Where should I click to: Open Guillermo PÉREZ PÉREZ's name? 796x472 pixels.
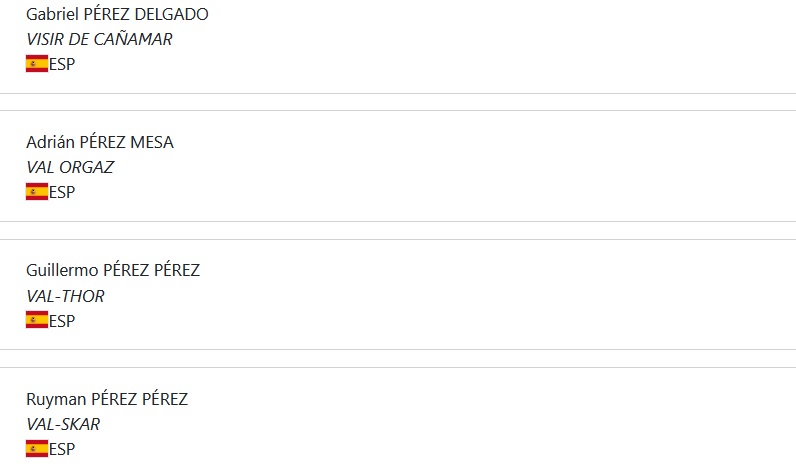point(113,270)
